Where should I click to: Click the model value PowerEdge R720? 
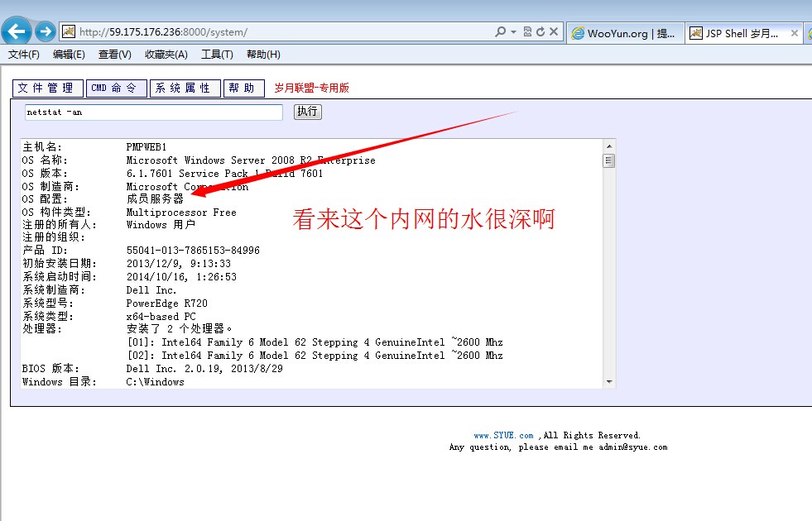coord(166,304)
